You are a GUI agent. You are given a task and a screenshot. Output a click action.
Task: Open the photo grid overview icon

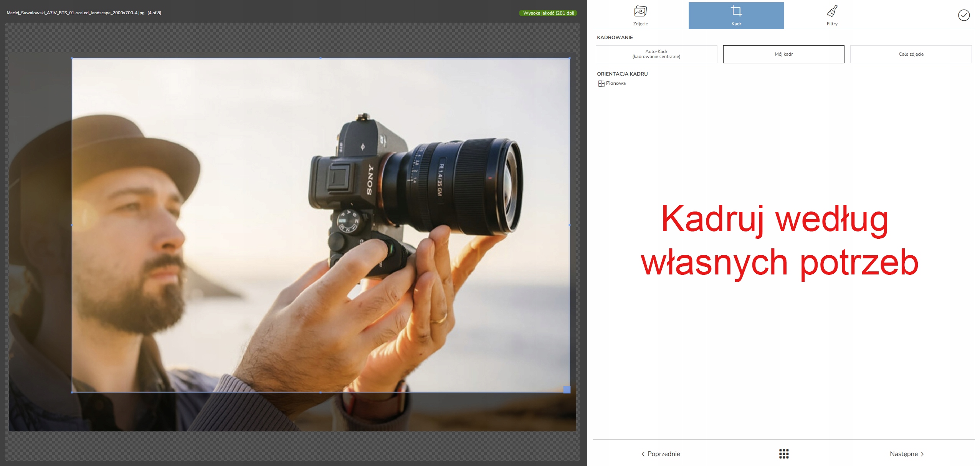[783, 454]
